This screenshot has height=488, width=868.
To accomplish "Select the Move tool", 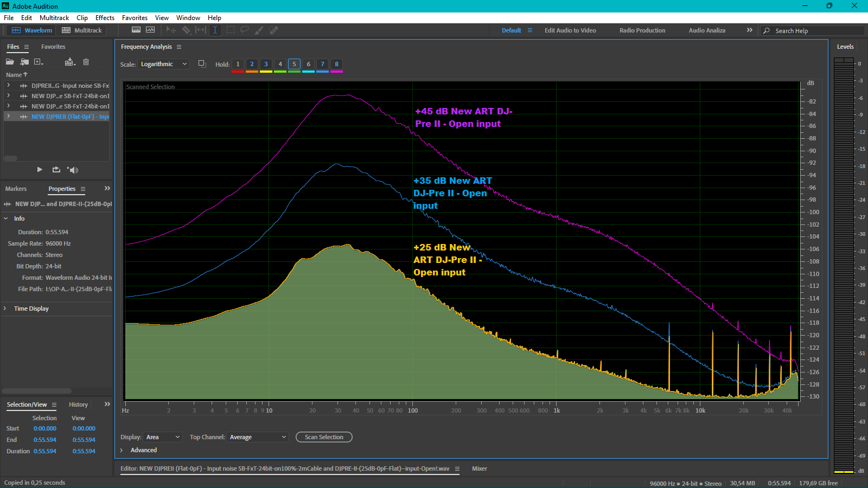I will 171,30.
